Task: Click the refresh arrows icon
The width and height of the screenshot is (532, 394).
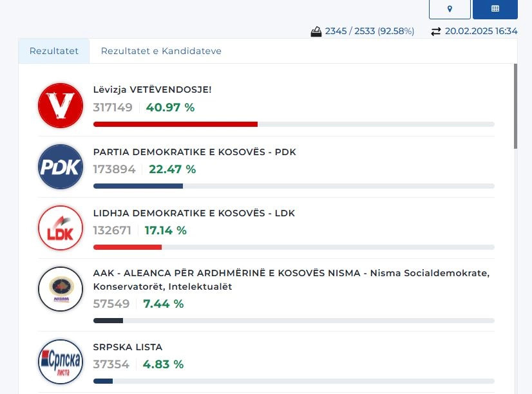Action: point(436,32)
